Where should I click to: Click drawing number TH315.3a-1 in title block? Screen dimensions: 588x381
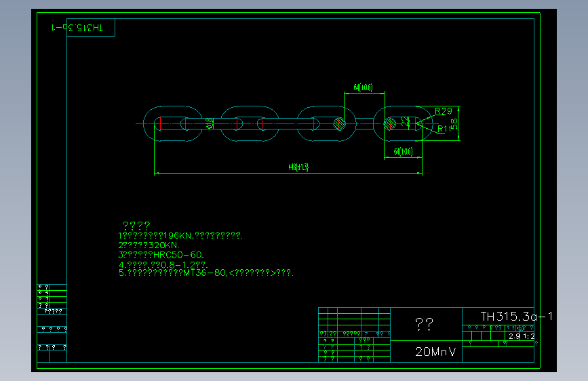coord(516,317)
